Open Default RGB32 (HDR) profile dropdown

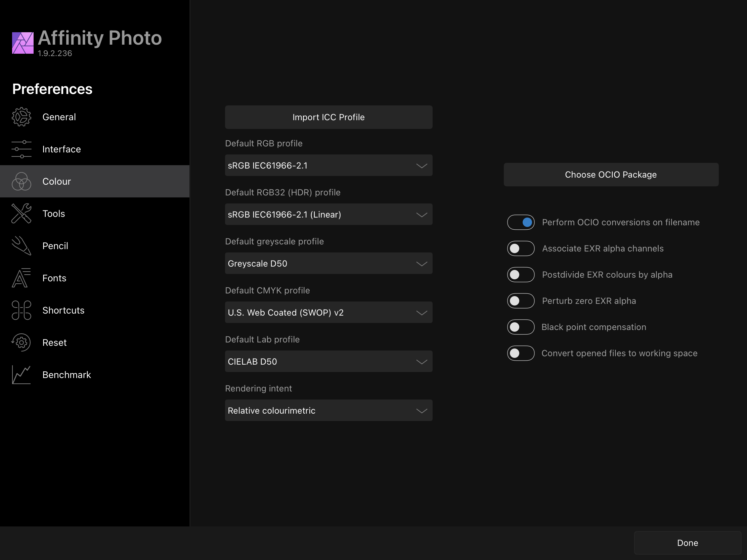tap(328, 214)
